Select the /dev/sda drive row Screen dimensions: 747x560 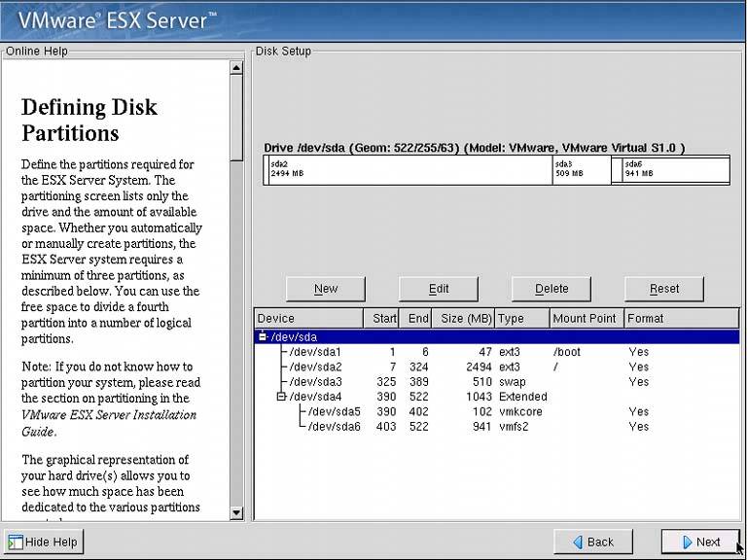click(x=497, y=337)
